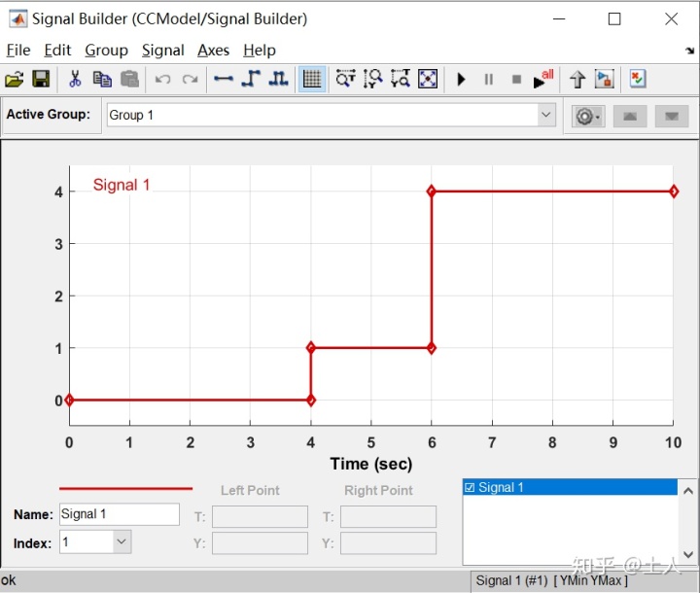Open the simulation options icon

click(605, 79)
